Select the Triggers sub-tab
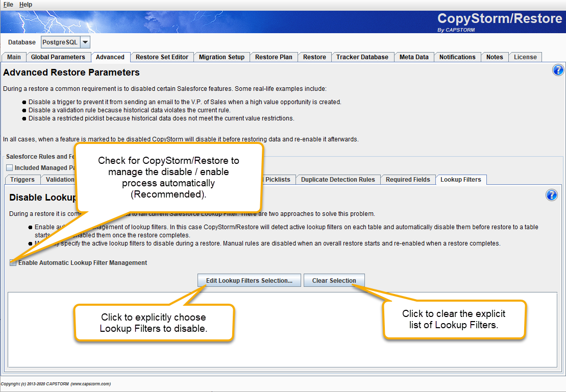 (x=22, y=180)
